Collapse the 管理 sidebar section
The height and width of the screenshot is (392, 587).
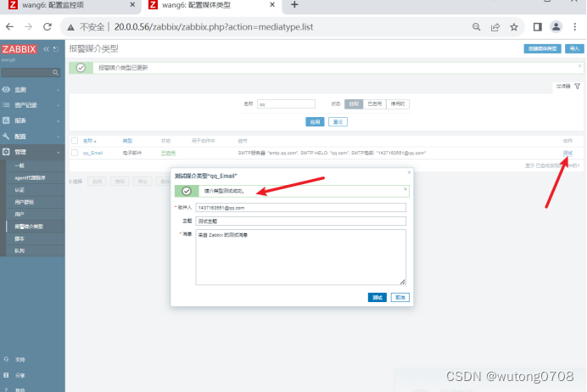coord(31,152)
